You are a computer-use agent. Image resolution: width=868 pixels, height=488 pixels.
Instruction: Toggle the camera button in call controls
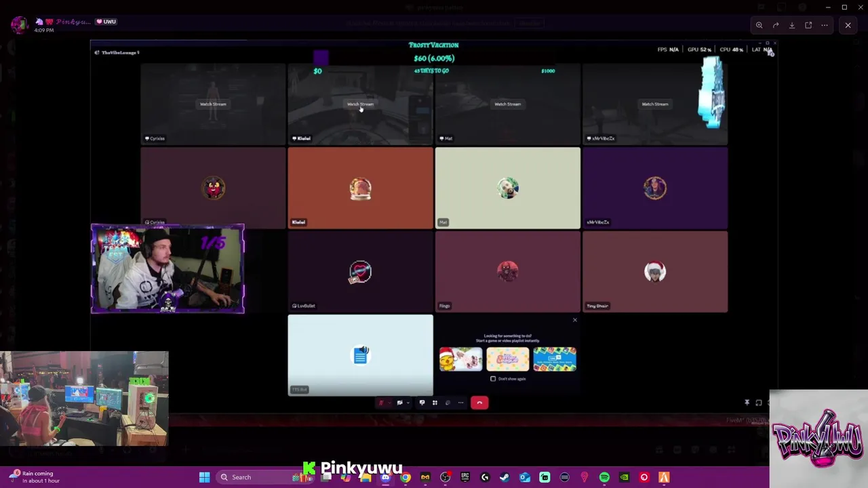tap(399, 403)
